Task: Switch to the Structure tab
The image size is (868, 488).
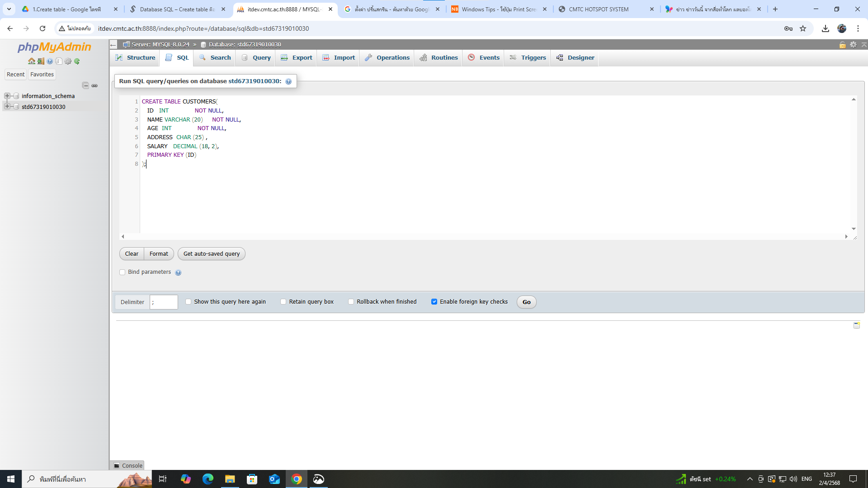Action: [135, 58]
